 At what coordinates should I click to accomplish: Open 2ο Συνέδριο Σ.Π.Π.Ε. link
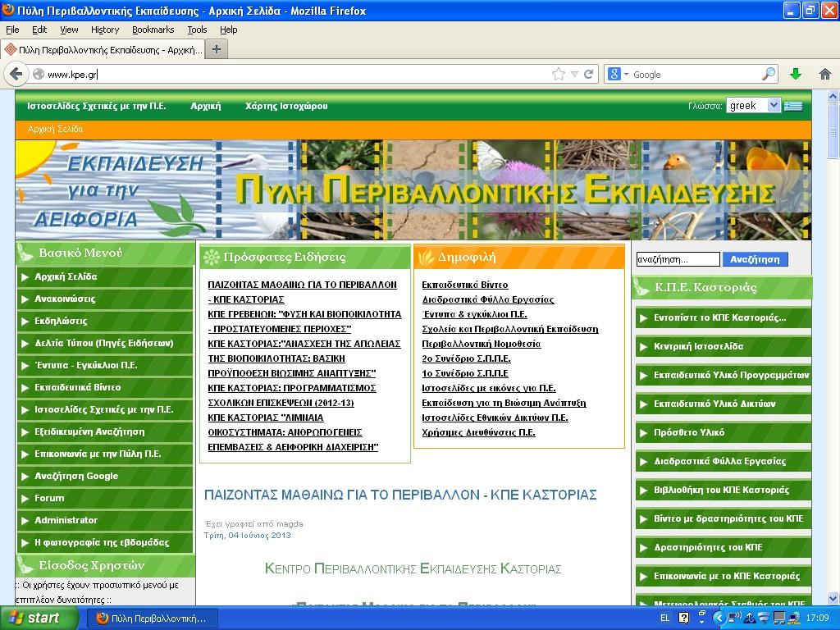pyautogui.click(x=466, y=358)
